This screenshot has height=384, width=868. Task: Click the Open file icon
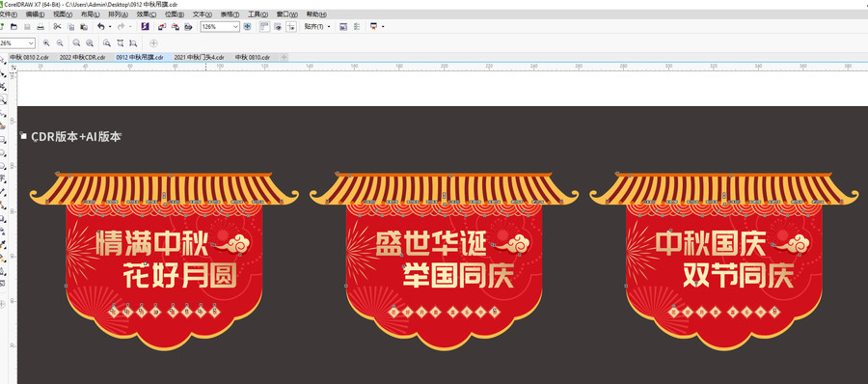coord(14,27)
